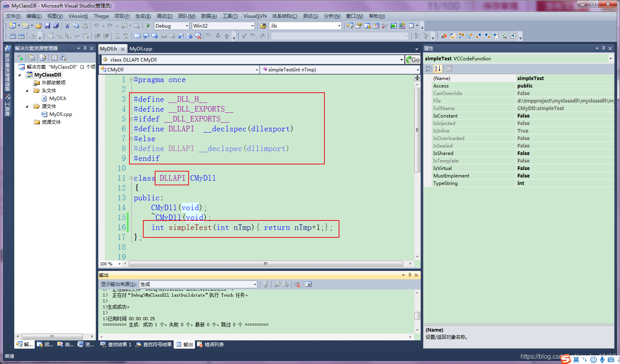Click the VAssistX Go button

[413, 60]
